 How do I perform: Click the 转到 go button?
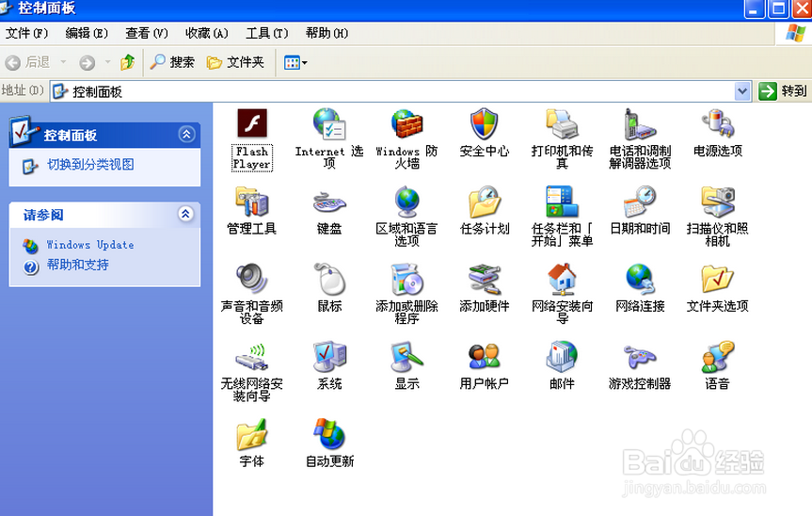pyautogui.click(x=783, y=91)
